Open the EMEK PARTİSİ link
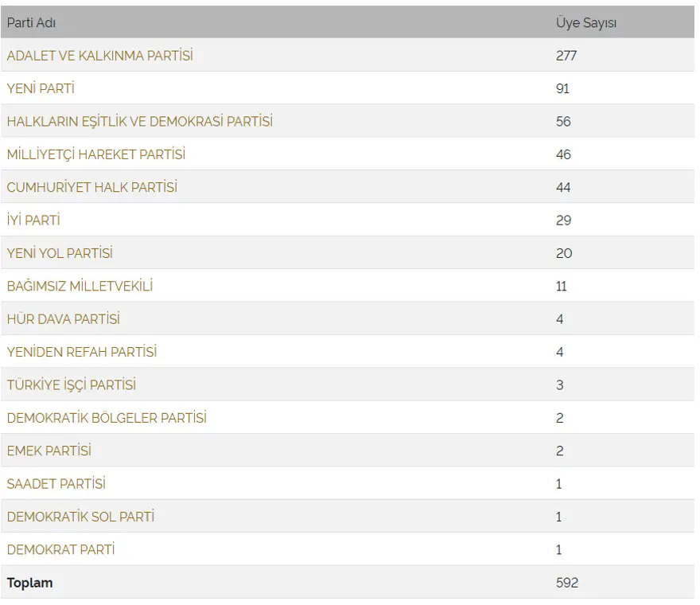 49,451
